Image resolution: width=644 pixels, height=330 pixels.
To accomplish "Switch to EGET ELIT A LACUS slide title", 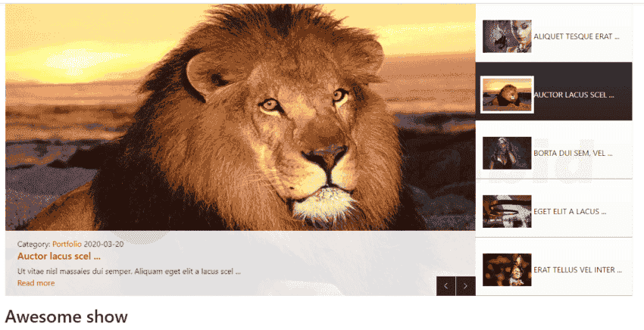I will [570, 211].
